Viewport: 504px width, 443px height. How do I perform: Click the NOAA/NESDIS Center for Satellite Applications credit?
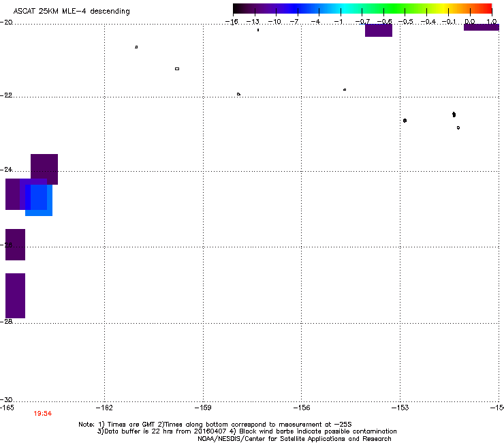click(294, 439)
